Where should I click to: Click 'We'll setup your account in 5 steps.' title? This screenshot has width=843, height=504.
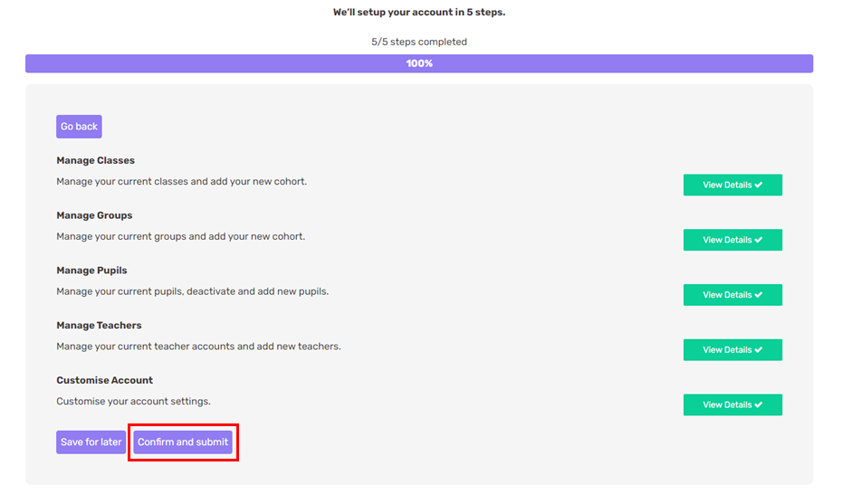[419, 13]
